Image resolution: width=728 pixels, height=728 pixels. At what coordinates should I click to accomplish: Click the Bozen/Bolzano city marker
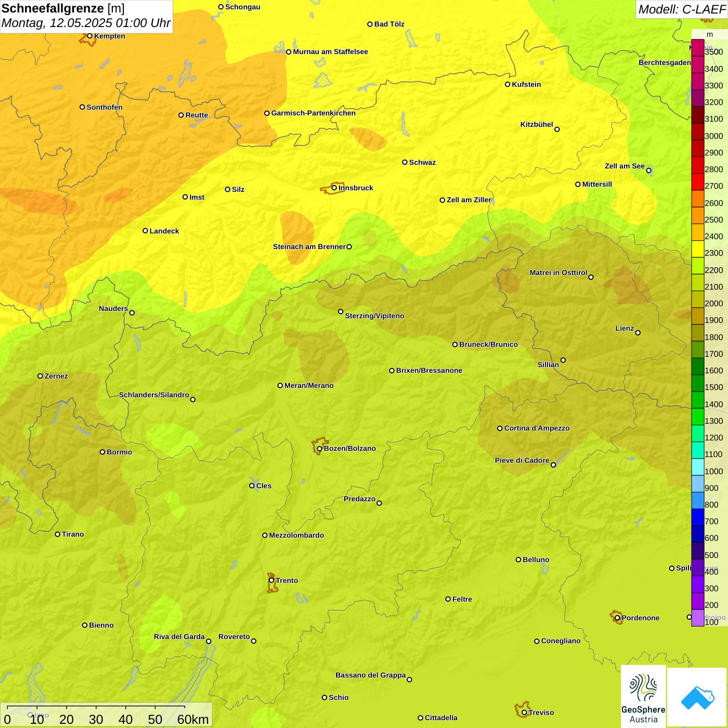320,449
